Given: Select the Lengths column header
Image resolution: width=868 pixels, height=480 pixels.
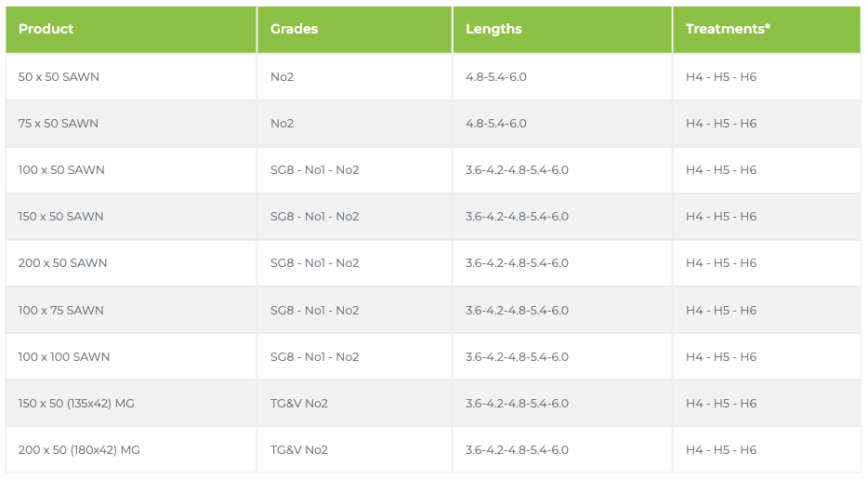Looking at the screenshot, I should pos(493,29).
